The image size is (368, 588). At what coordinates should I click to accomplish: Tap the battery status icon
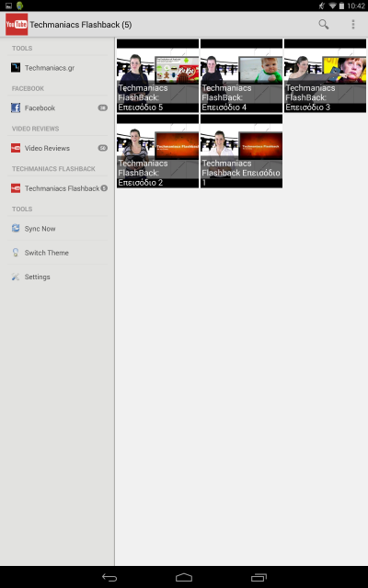[x=341, y=6]
